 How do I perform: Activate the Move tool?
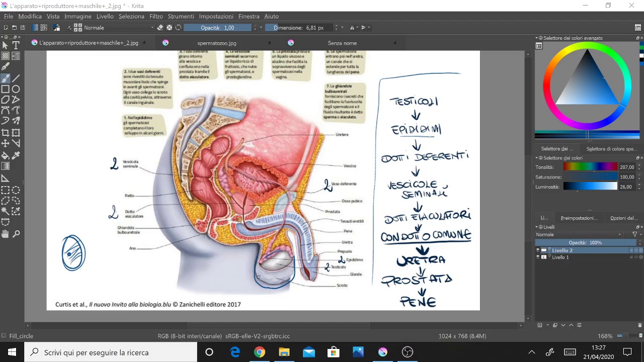click(x=6, y=144)
